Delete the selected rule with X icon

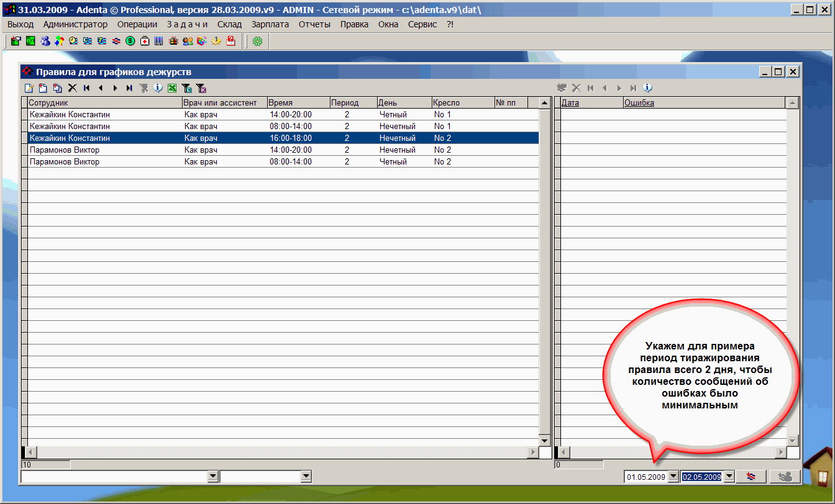pyautogui.click(x=72, y=88)
